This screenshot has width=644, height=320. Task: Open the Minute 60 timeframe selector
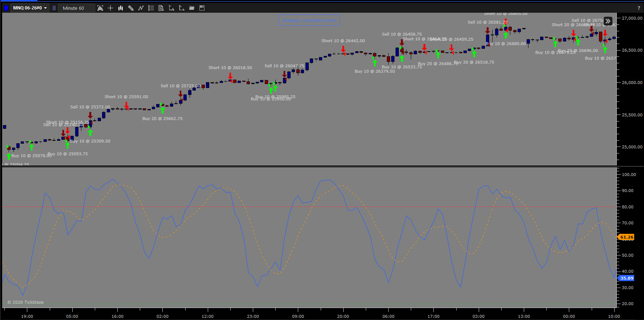76,8
